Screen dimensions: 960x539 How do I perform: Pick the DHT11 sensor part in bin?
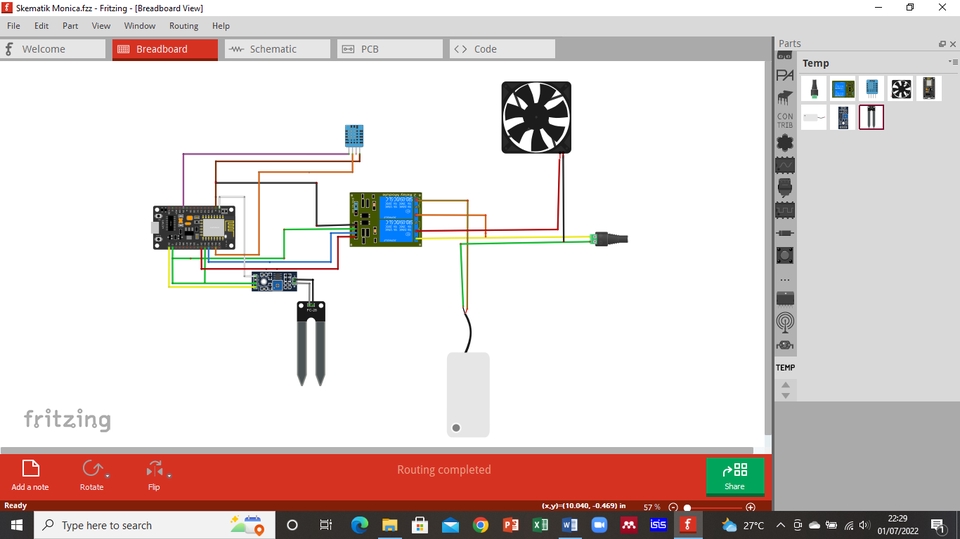click(872, 89)
